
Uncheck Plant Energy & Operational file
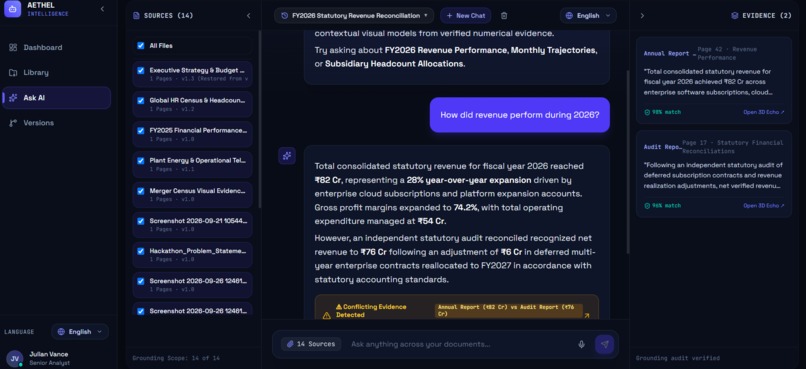point(141,161)
